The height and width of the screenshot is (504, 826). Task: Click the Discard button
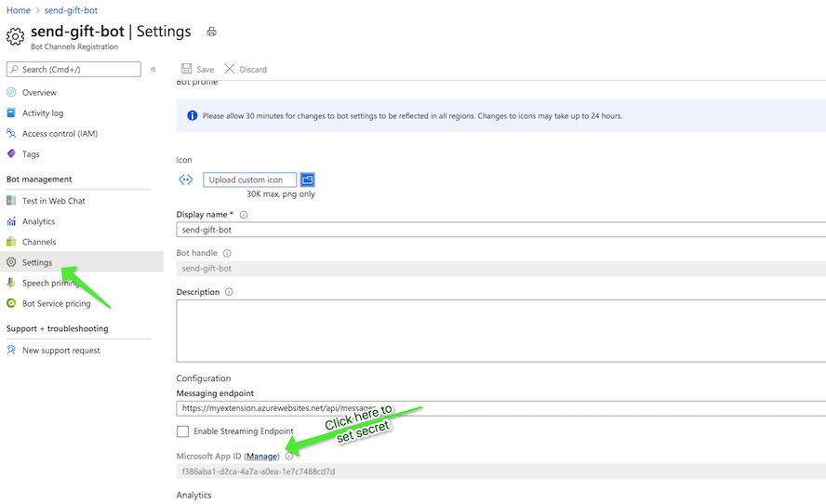[x=246, y=69]
